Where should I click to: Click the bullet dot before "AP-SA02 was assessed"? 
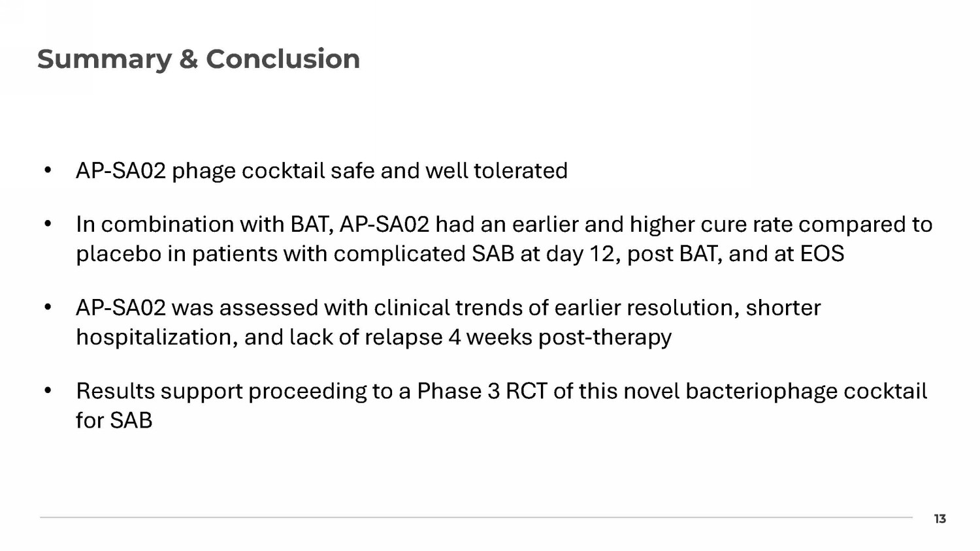(48, 308)
